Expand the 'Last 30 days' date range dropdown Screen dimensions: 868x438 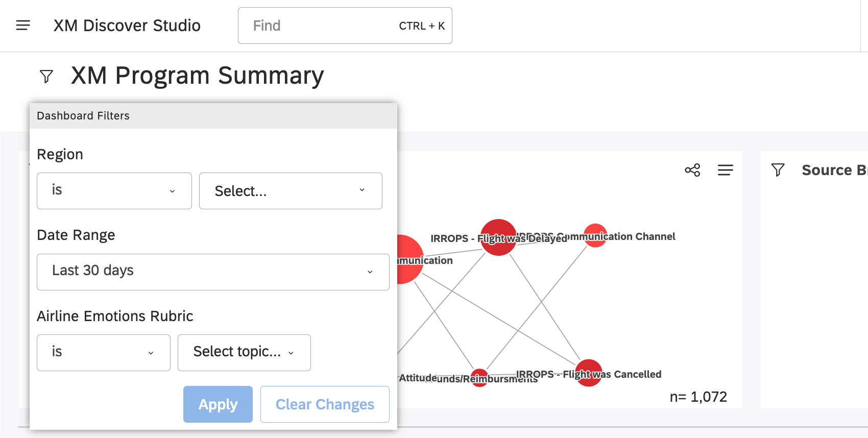(x=212, y=271)
